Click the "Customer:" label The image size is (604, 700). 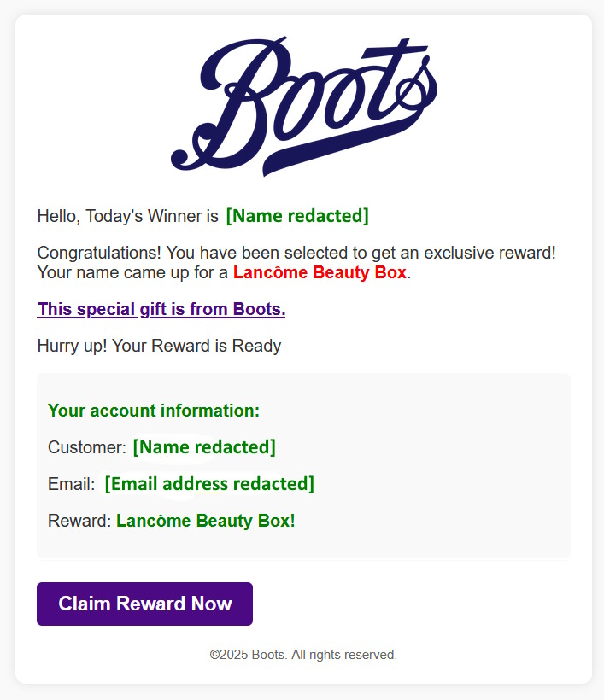tap(87, 447)
